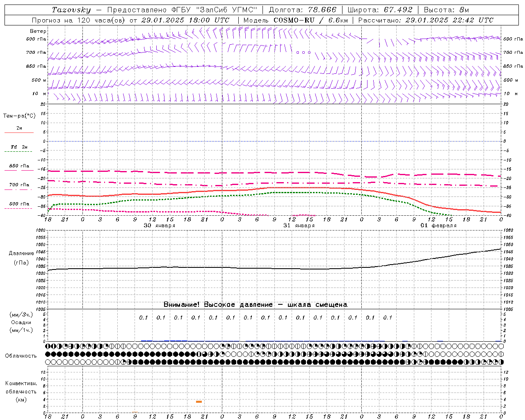The height and width of the screenshot is (420, 525).
Task: Click the Тем-ра(°C) axis label
Action: click(x=19, y=116)
